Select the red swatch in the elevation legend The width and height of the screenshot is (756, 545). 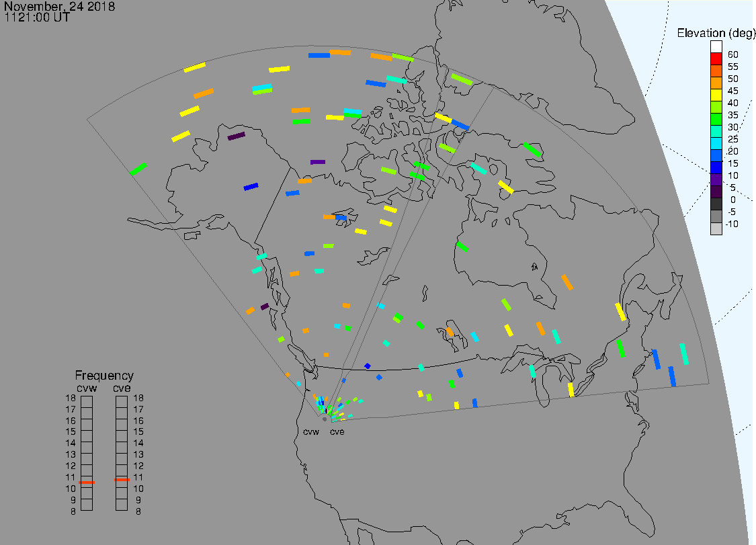click(716, 59)
